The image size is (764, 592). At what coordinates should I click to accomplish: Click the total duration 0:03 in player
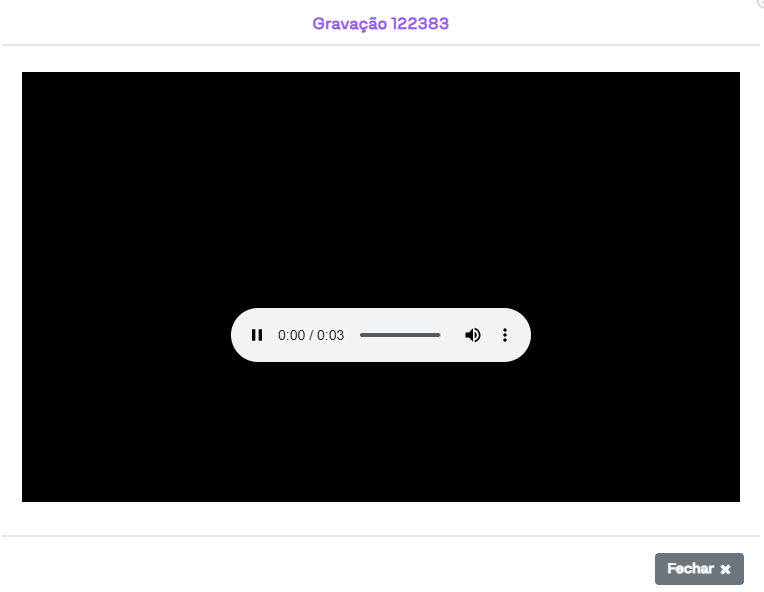pyautogui.click(x=331, y=335)
